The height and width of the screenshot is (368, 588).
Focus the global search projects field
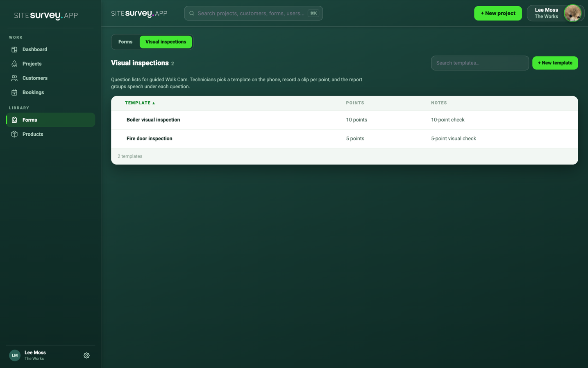253,13
